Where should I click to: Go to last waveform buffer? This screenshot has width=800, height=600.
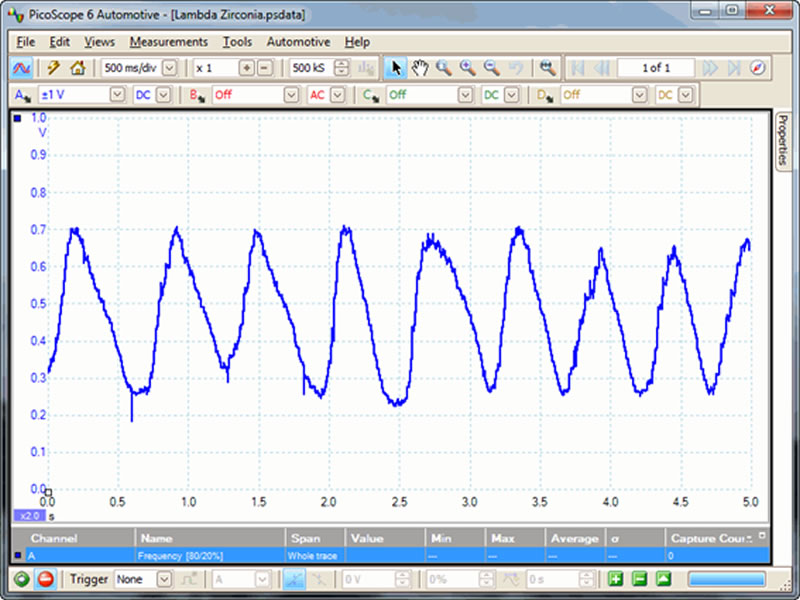click(734, 68)
